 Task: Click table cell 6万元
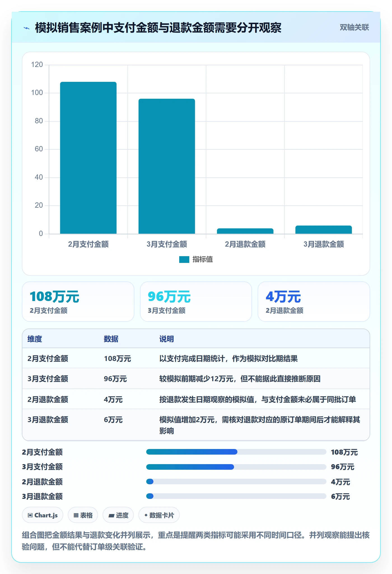point(113,420)
